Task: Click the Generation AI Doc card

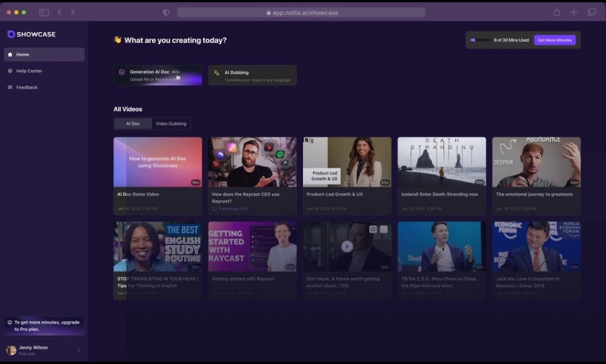Action: pos(157,75)
